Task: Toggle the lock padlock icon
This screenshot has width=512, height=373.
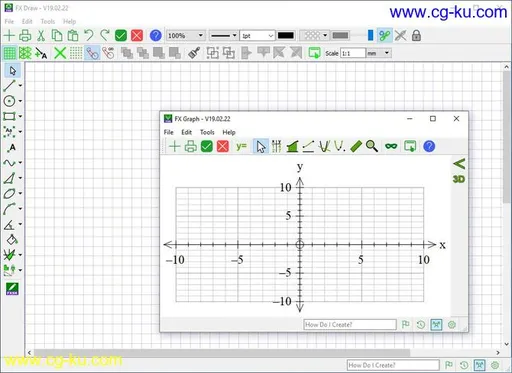Action: click(416, 35)
